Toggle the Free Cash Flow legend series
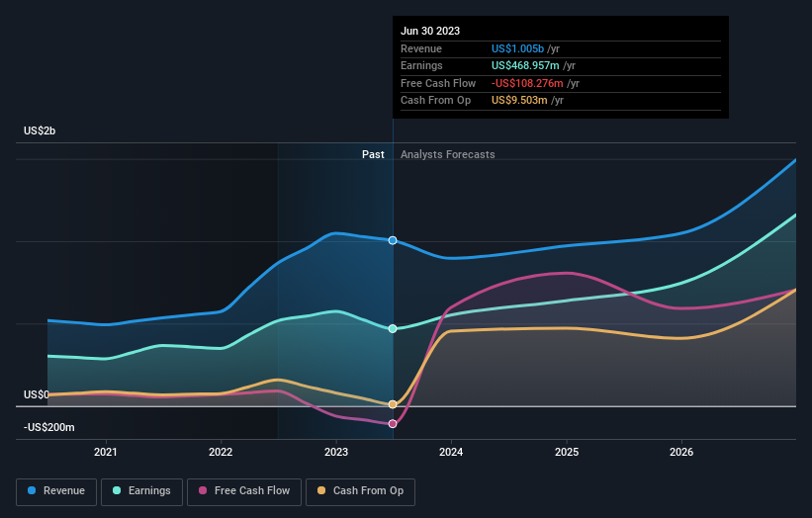This screenshot has height=518, width=812. click(x=244, y=491)
